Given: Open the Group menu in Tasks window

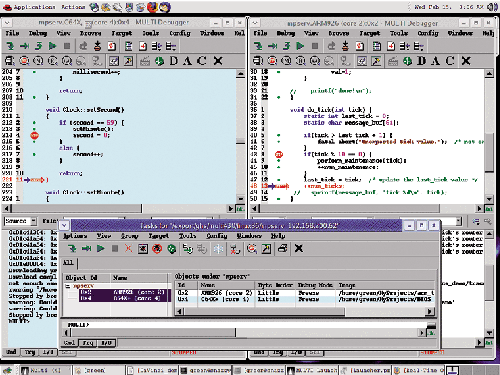Looking at the screenshot, I should 129,236.
